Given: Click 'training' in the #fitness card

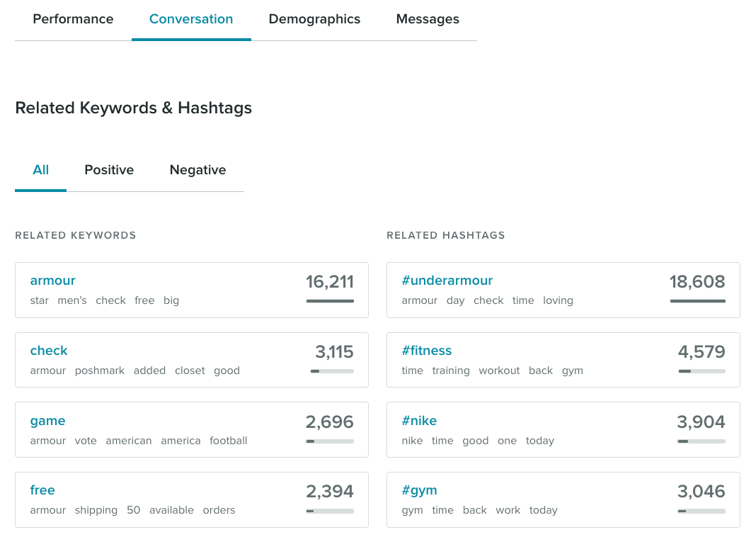Looking at the screenshot, I should pyautogui.click(x=451, y=371).
